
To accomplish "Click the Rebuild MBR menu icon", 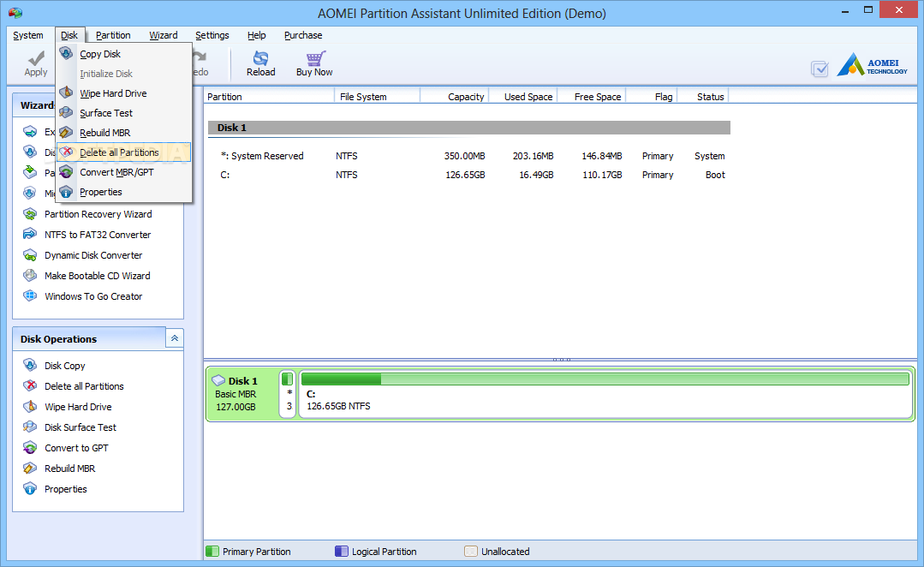I will click(x=67, y=133).
